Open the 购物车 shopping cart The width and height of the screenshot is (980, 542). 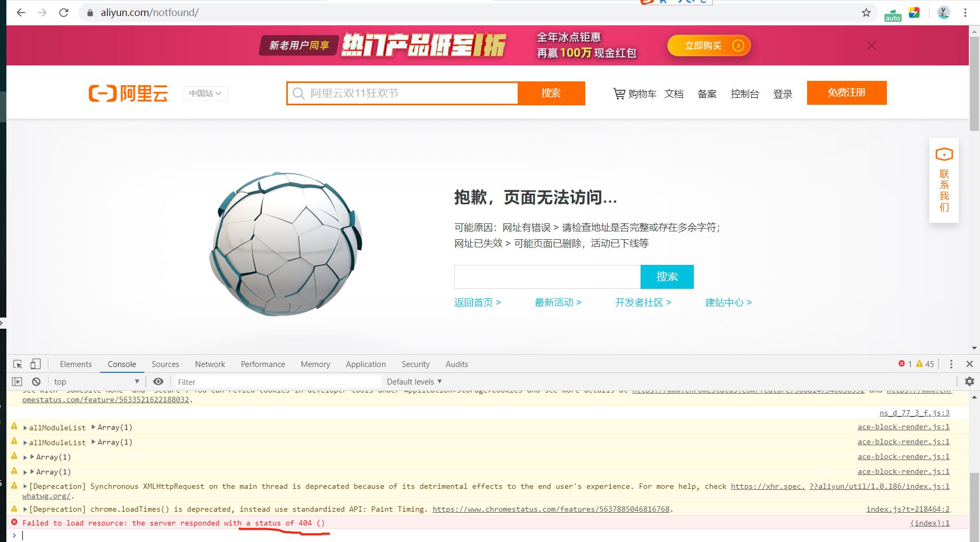(635, 94)
